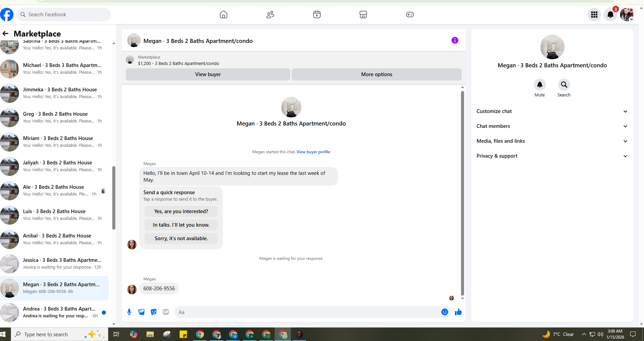Send quick response 'Yes, are you interested?'

[x=181, y=211]
